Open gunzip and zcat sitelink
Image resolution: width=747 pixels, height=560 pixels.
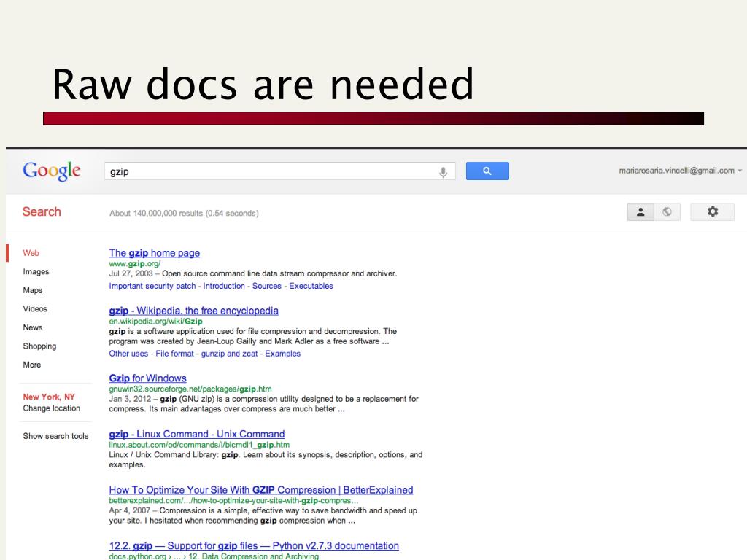pyautogui.click(x=229, y=354)
